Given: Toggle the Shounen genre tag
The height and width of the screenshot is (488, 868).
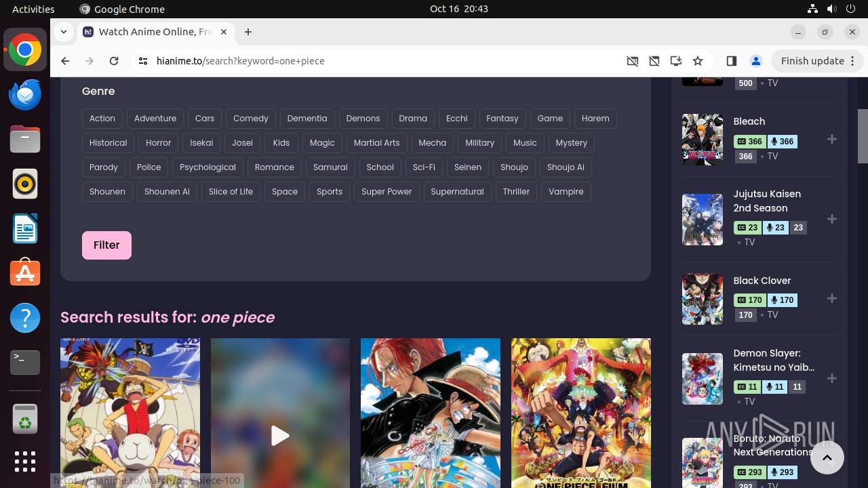Looking at the screenshot, I should pyautogui.click(x=107, y=192).
